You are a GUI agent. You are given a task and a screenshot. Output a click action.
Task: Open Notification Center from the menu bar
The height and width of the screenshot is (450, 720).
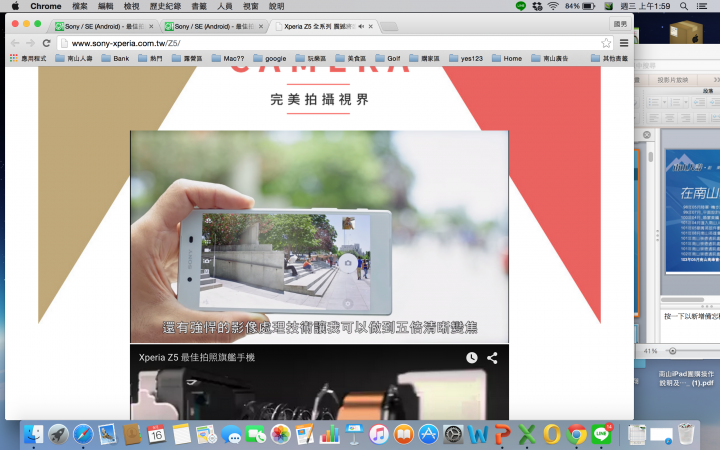pos(702,6)
